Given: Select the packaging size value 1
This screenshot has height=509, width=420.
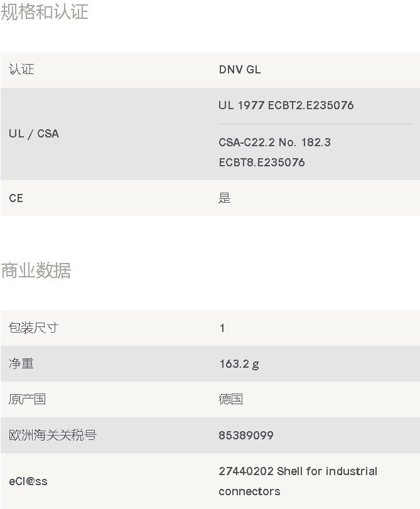Looking at the screenshot, I should [x=222, y=328].
